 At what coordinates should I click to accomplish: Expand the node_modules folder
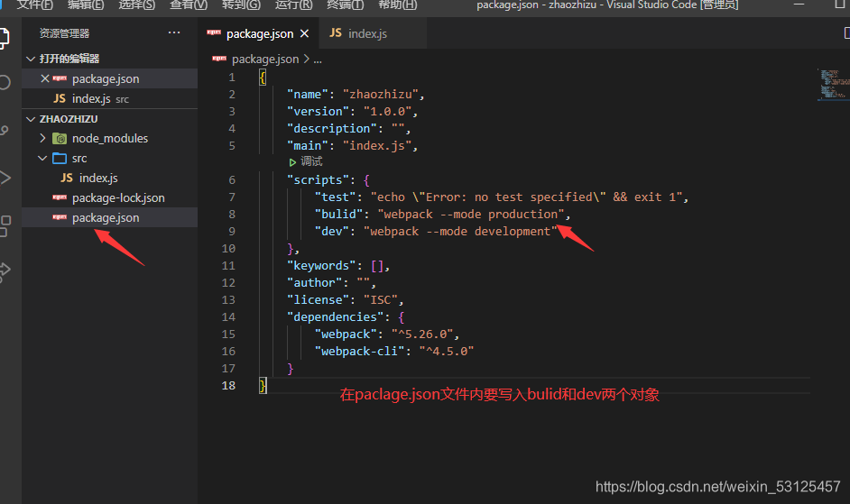42,138
